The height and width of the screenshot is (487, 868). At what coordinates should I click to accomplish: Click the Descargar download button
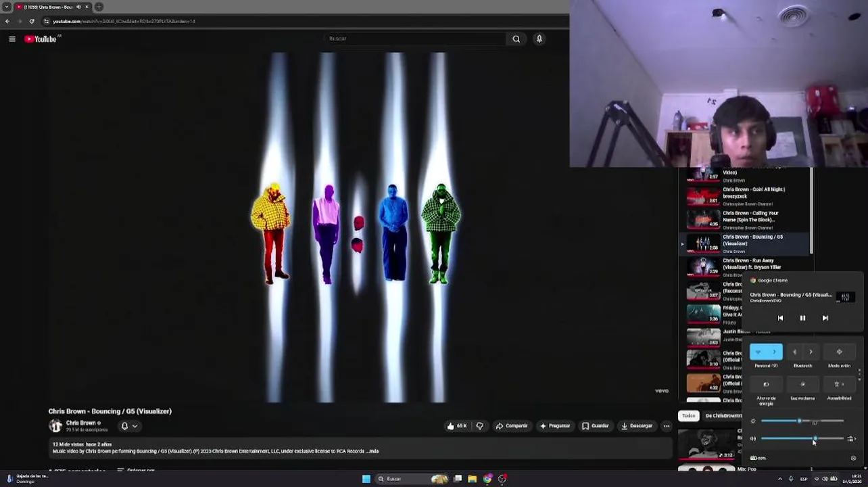tap(637, 426)
